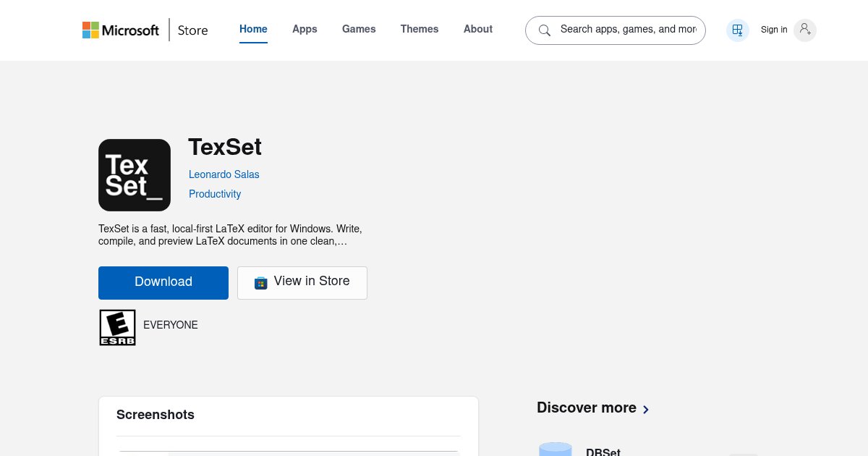The width and height of the screenshot is (868, 456).
Task: Switch to the Themes tab
Action: [x=420, y=29]
